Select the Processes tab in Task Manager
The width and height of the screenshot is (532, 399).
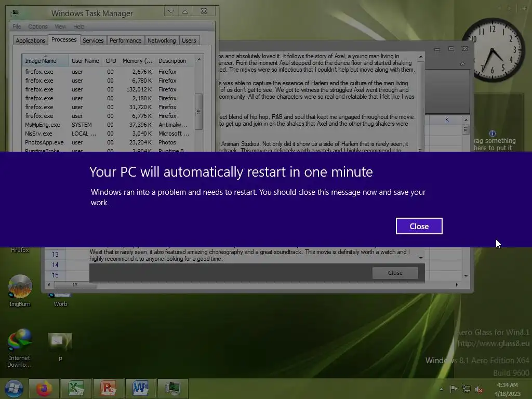(64, 39)
